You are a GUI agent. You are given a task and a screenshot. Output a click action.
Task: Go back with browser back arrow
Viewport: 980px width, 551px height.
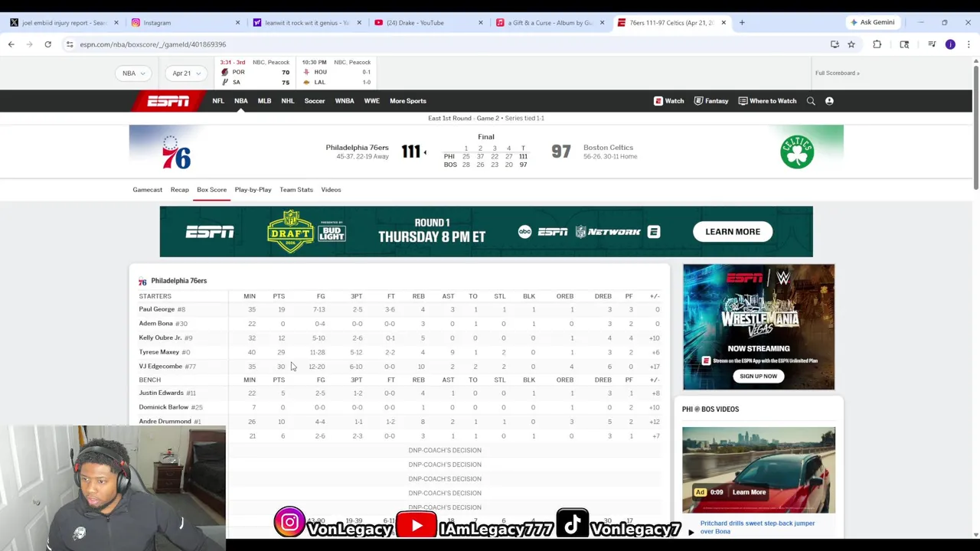click(11, 44)
